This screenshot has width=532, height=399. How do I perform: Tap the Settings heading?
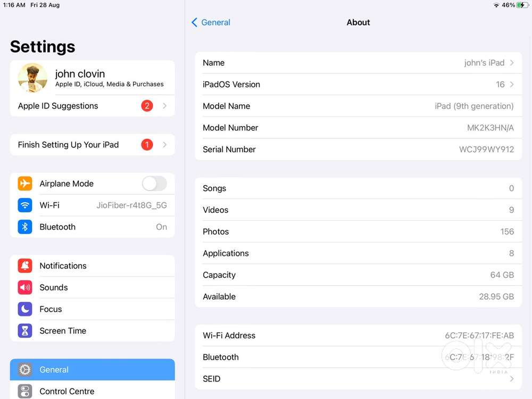click(x=43, y=47)
